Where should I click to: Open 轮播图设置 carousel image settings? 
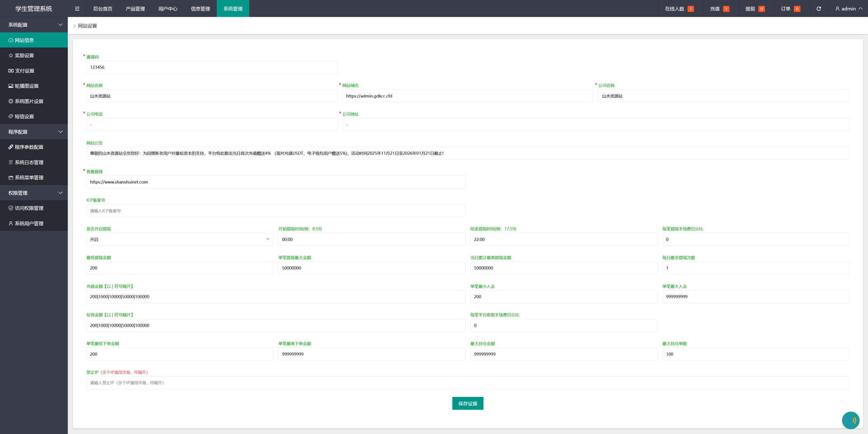tap(26, 86)
